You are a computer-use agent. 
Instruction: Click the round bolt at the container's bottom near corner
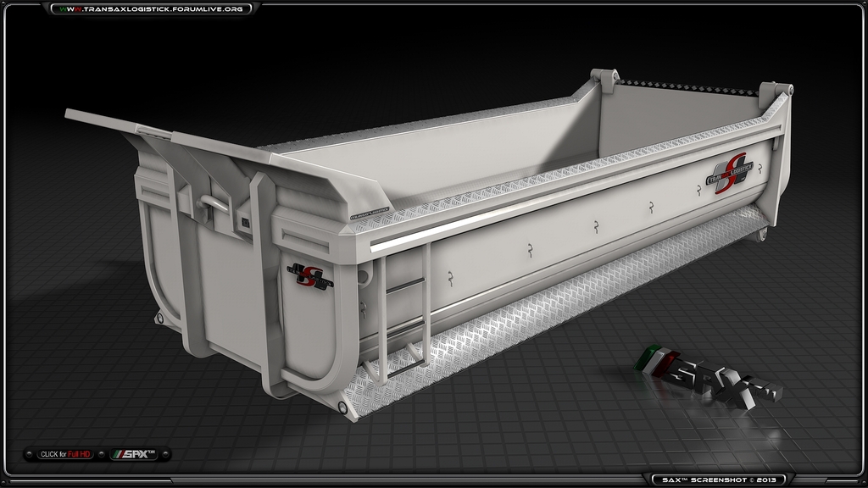342,408
